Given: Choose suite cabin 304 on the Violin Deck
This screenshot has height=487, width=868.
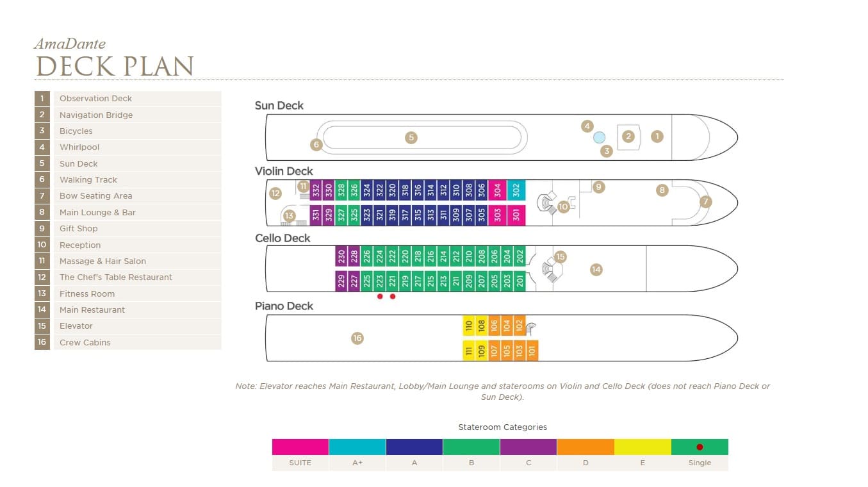Looking at the screenshot, I should tap(498, 190).
